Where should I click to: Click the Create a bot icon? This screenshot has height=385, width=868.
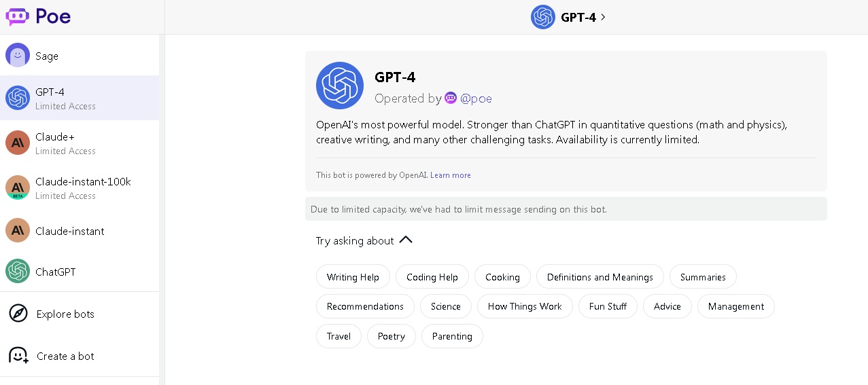pyautogui.click(x=18, y=356)
